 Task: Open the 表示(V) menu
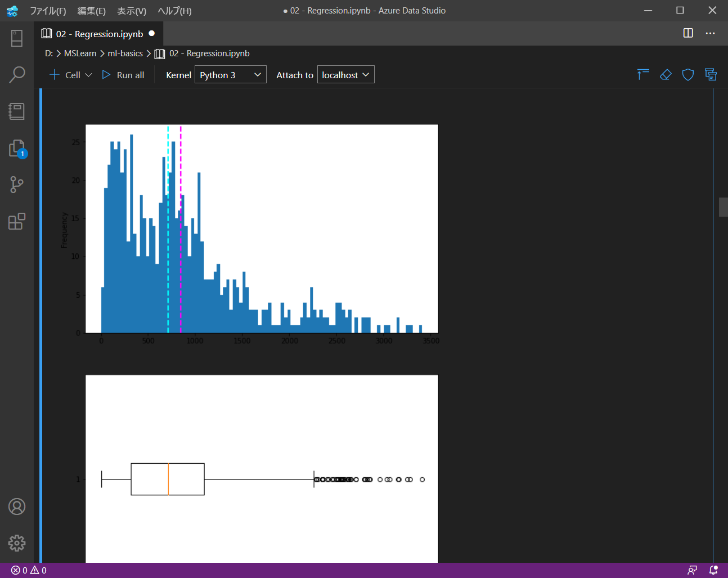(132, 11)
